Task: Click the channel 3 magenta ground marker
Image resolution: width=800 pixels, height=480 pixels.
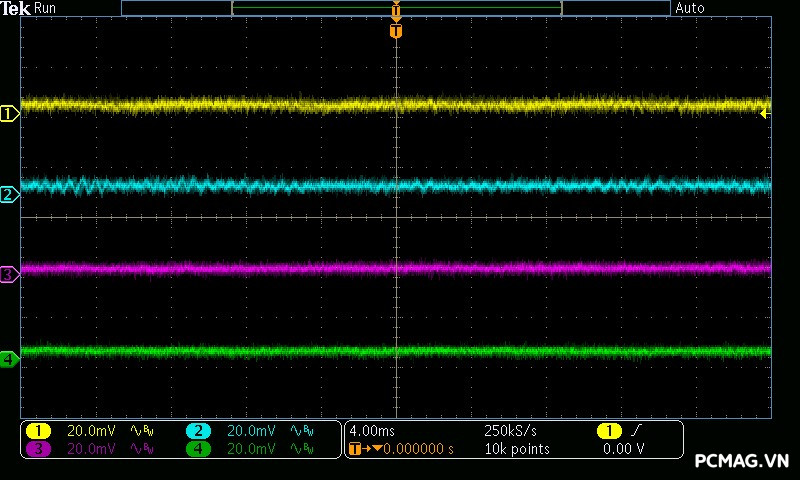Action: click(9, 274)
